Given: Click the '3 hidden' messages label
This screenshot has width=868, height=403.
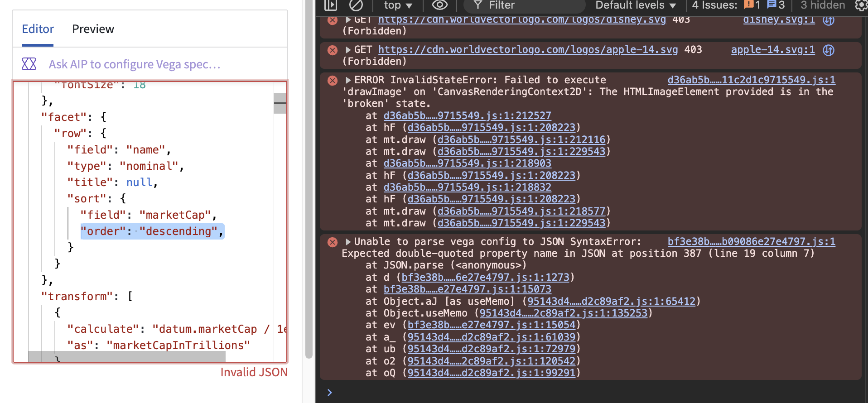Looking at the screenshot, I should (x=823, y=5).
